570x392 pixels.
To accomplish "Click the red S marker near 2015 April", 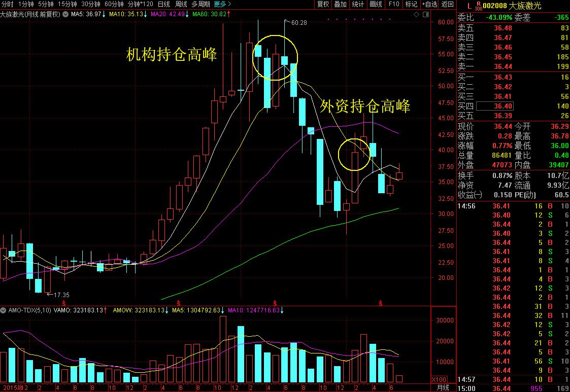I will [64, 303].
